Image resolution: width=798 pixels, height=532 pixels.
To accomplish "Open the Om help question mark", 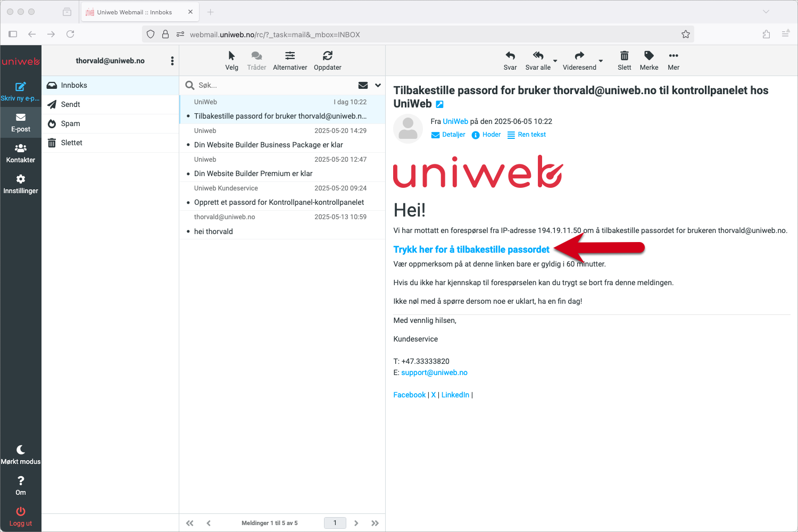I will click(20, 486).
